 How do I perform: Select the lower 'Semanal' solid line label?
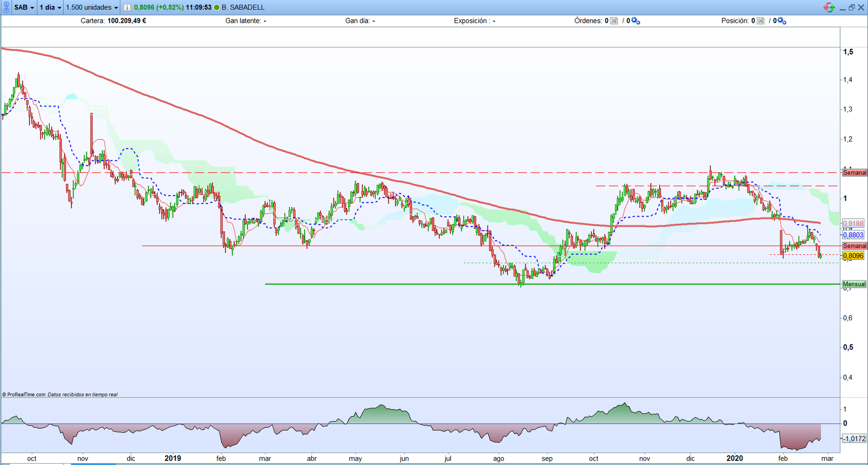[855, 246]
